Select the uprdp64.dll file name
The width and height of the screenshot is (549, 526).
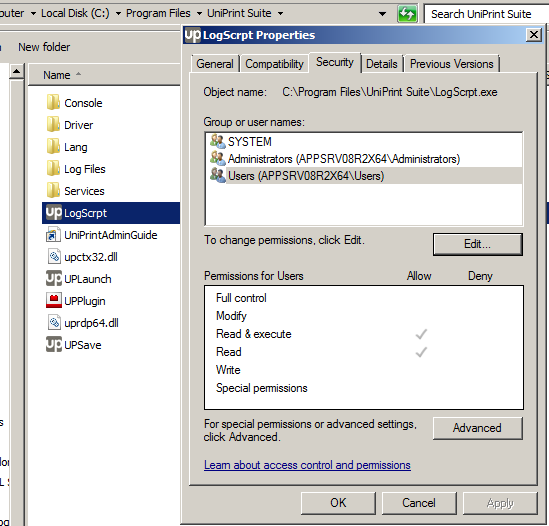[x=91, y=323]
